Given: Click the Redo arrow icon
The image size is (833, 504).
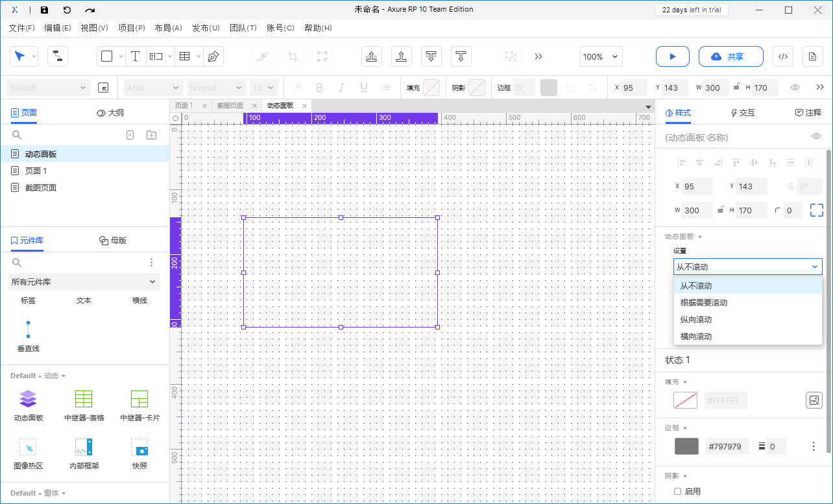Looking at the screenshot, I should pyautogui.click(x=90, y=10).
